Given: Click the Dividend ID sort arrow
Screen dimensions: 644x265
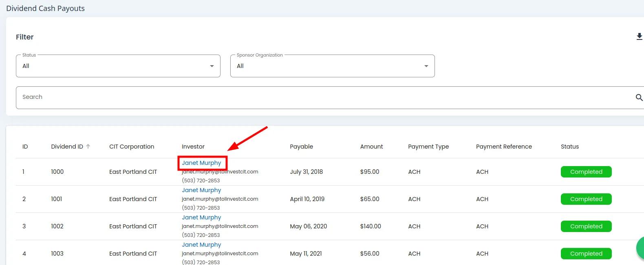Looking at the screenshot, I should pos(88,147).
